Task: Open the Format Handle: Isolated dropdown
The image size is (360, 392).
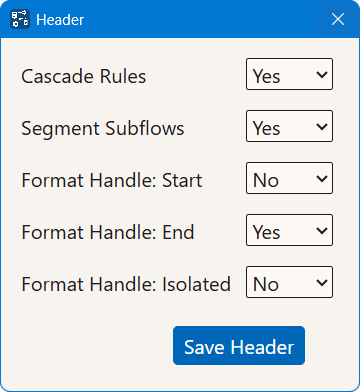Action: (289, 282)
